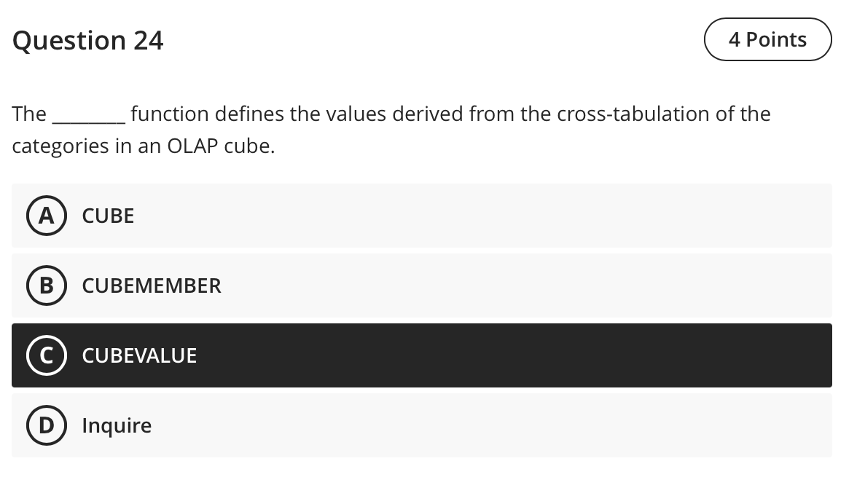Click the first answer row background
The height and width of the screenshot is (504, 857).
click(510, 216)
